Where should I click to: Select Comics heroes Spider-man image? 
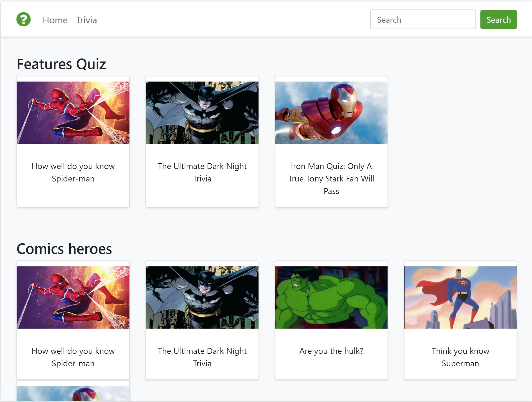[73, 297]
